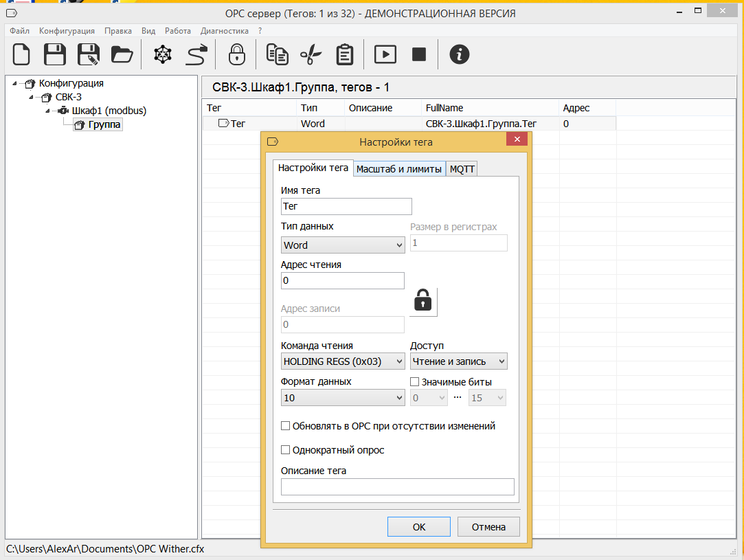Close the Настройки тега dialog
This screenshot has height=560, width=744.
[x=517, y=139]
